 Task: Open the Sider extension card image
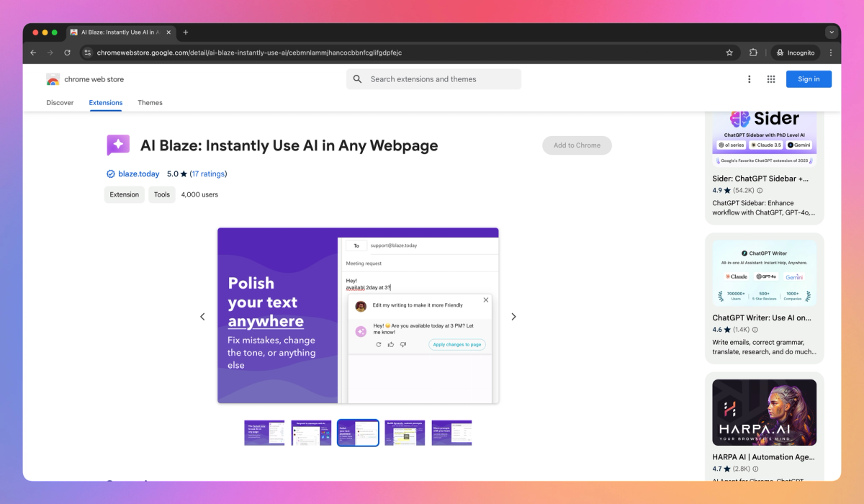pos(764,138)
